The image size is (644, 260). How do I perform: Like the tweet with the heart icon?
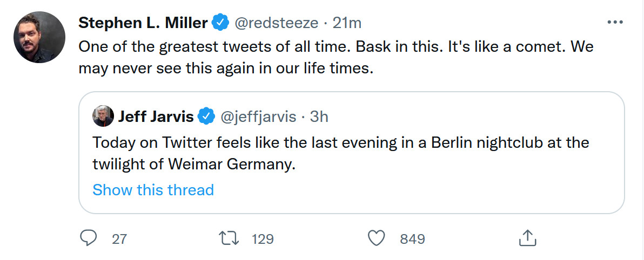(x=376, y=238)
